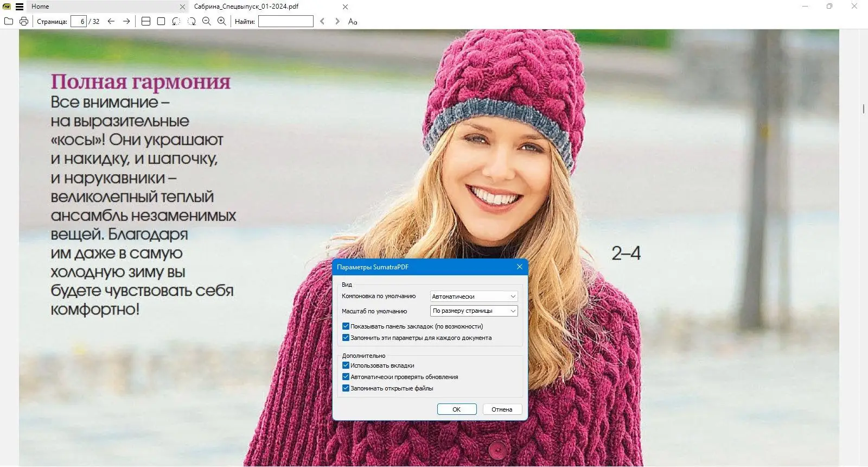Open the Масштаб по умолчанию dropdown
This screenshot has width=868, height=467.
click(x=474, y=311)
